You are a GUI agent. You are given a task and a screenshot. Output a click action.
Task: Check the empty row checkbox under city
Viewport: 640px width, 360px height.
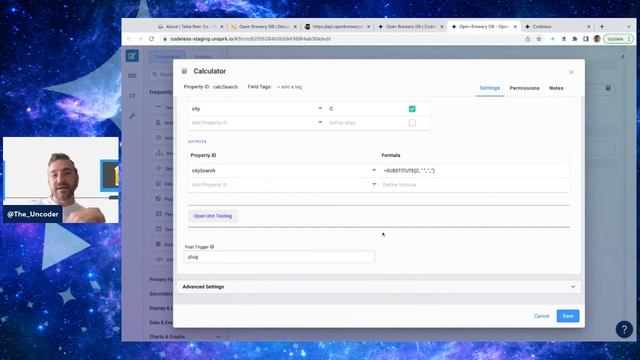pyautogui.click(x=412, y=123)
